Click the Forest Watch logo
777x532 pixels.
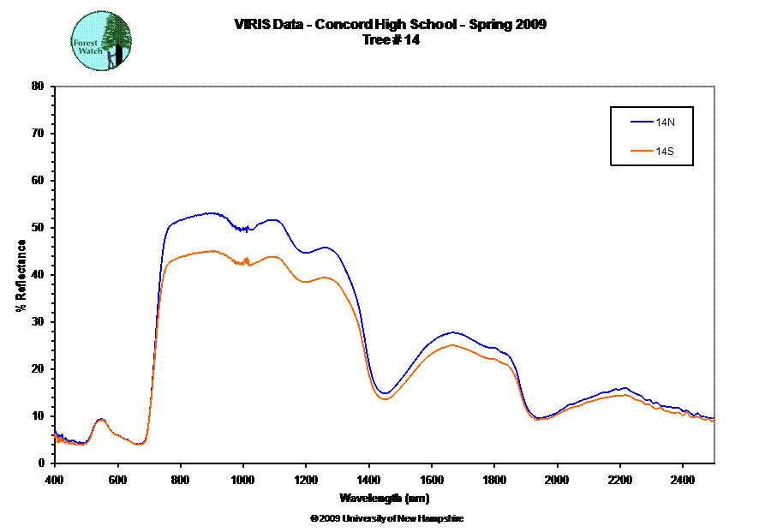(x=102, y=42)
